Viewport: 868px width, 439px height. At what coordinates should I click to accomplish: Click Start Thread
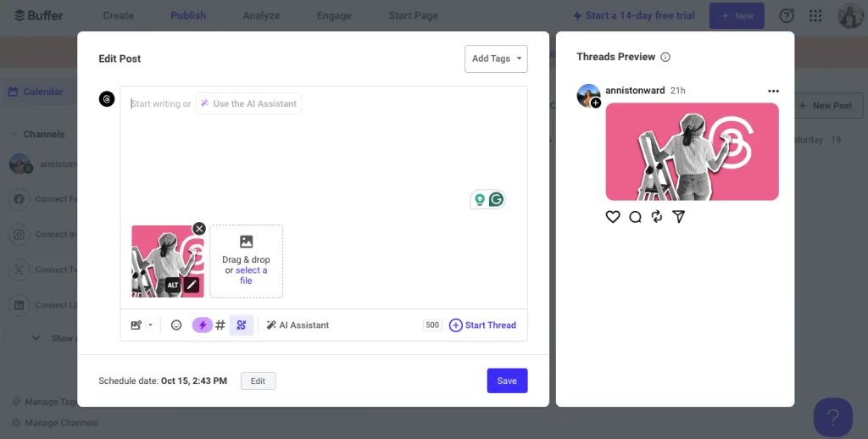tap(482, 325)
